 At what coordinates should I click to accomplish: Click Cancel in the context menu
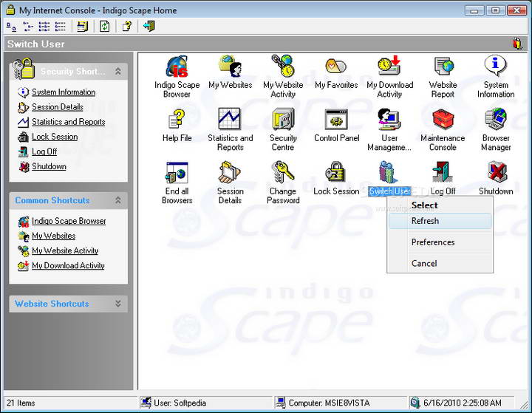[424, 263]
